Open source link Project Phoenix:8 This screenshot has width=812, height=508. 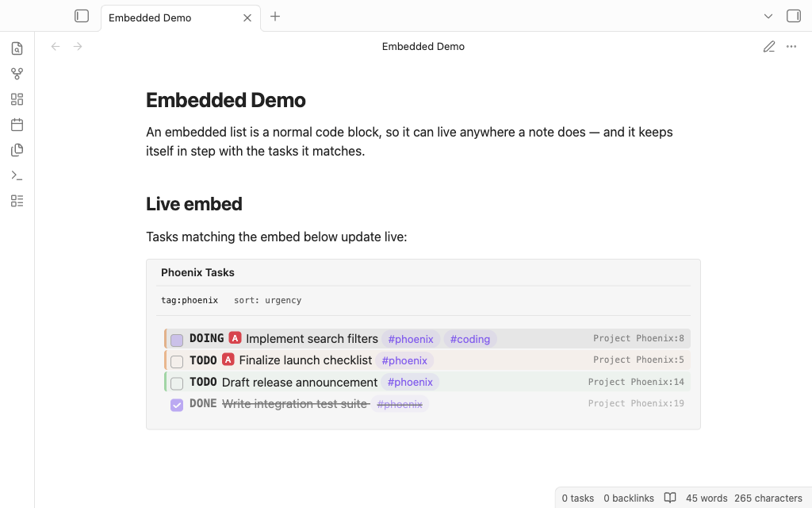coord(638,338)
